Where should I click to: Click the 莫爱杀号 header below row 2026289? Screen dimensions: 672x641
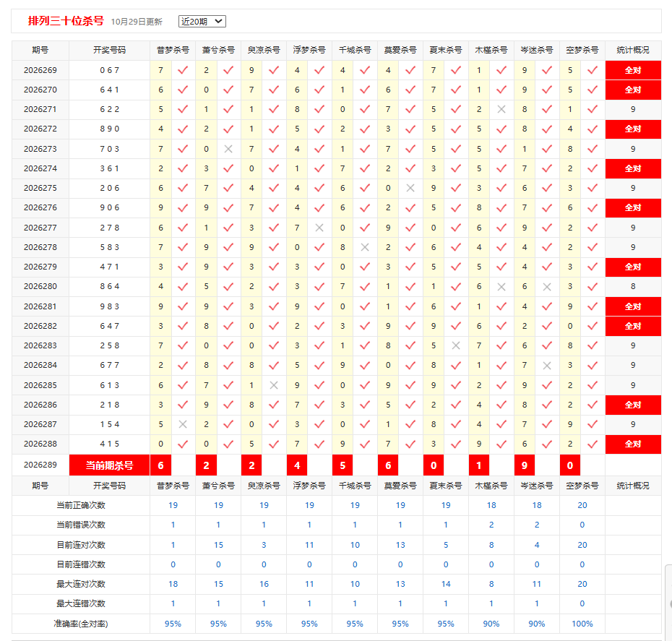point(400,486)
